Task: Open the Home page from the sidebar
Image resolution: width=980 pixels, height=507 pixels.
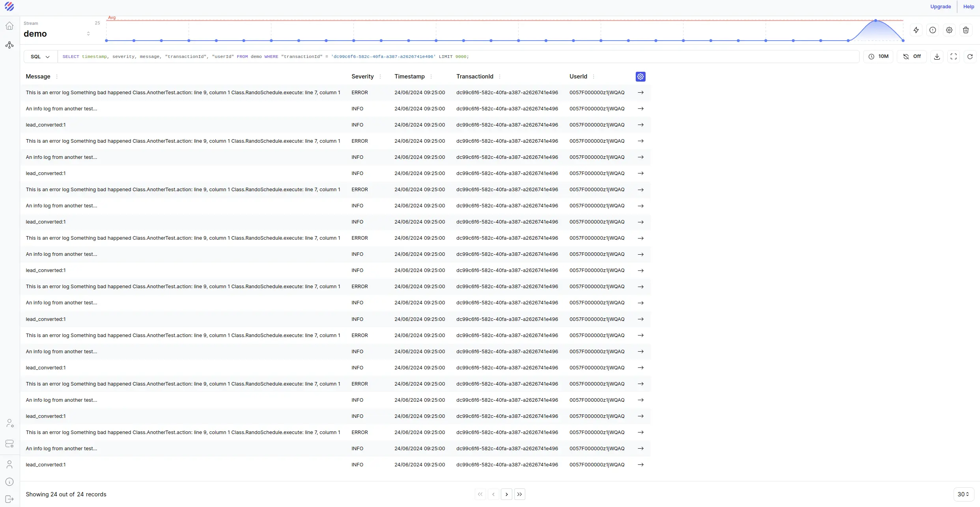Action: [9, 25]
